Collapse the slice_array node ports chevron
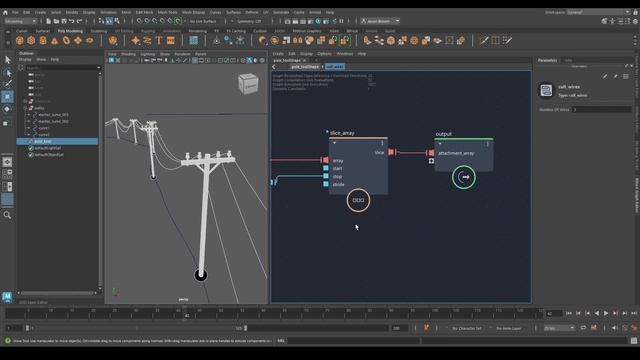The height and width of the screenshot is (360, 640). pos(334,143)
